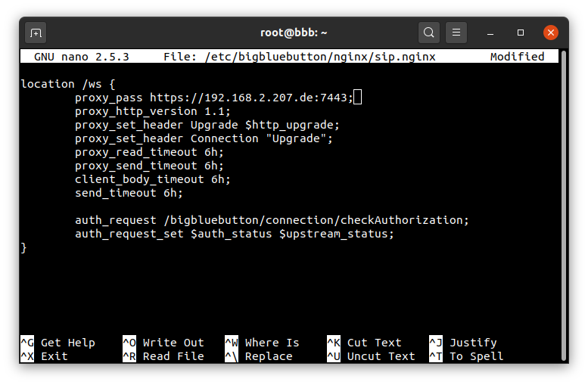The image size is (588, 385).
Task: Click the terminal search magnifier icon
Action: pos(428,33)
